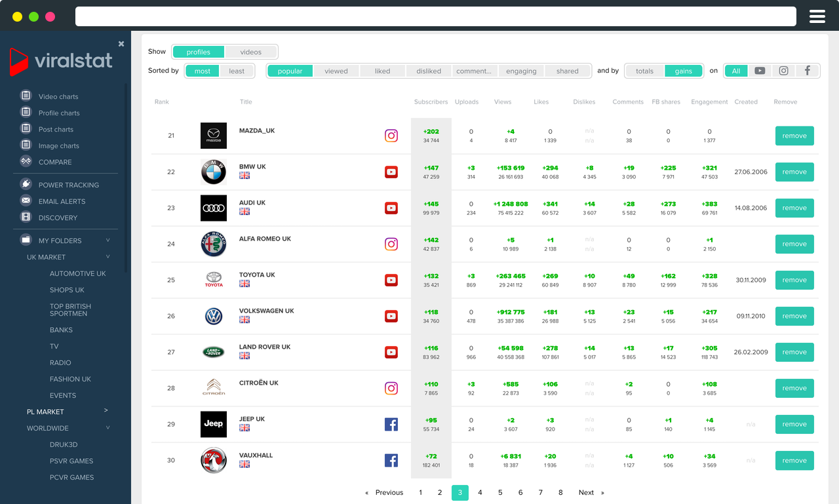
Task: Go to page 8
Action: pyautogui.click(x=560, y=492)
